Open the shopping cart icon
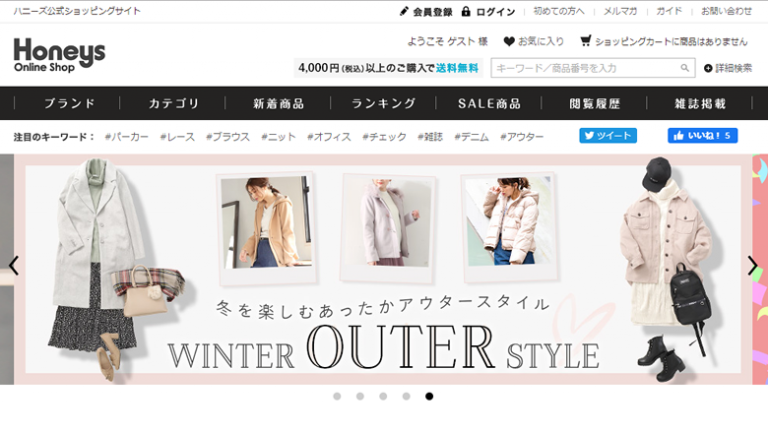The image size is (768, 432). [585, 41]
